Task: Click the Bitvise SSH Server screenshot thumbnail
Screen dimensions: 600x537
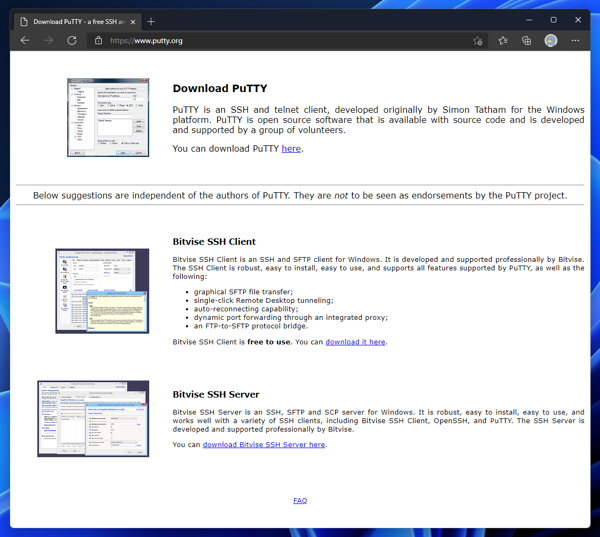Action: click(93, 419)
